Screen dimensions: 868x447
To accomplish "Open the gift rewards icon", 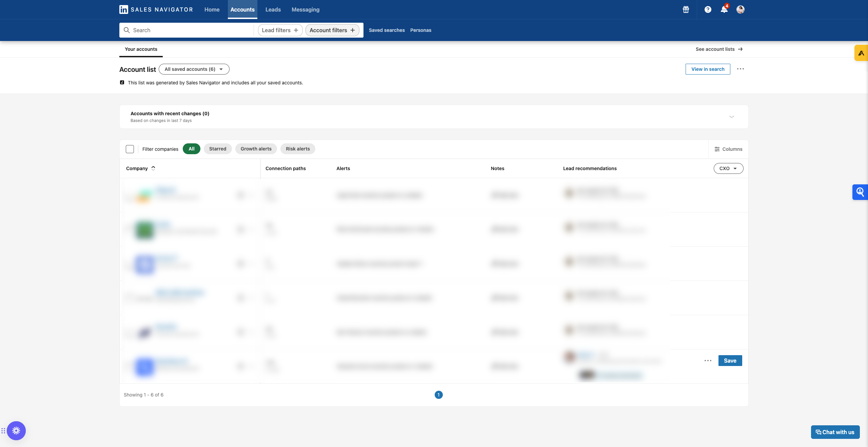I will pyautogui.click(x=686, y=9).
